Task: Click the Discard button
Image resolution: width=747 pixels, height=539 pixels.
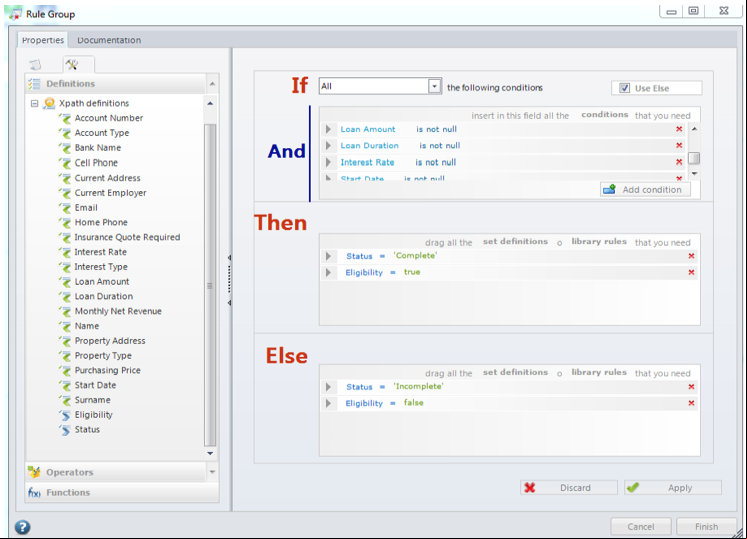Action: click(x=569, y=488)
